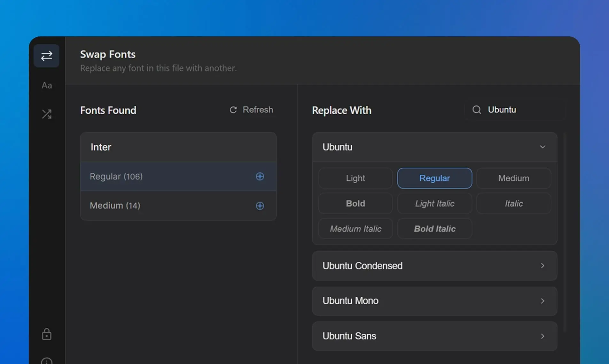This screenshot has width=609, height=364.
Task: Click the lock icon in the sidebar
Action: point(47,334)
